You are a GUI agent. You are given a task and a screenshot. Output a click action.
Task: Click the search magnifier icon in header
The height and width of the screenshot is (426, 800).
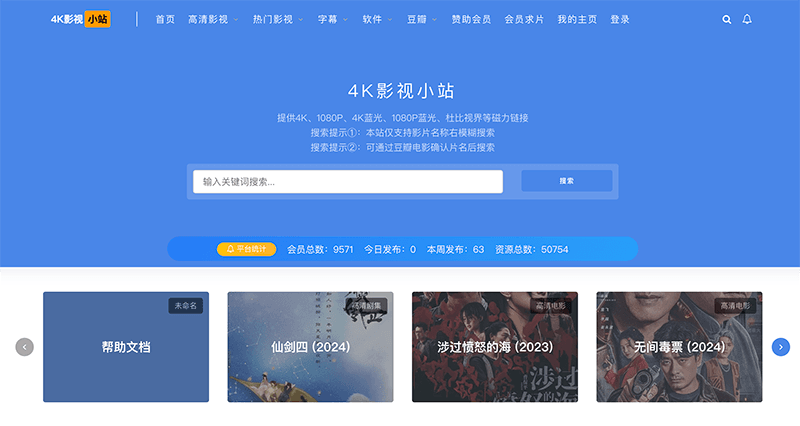726,19
